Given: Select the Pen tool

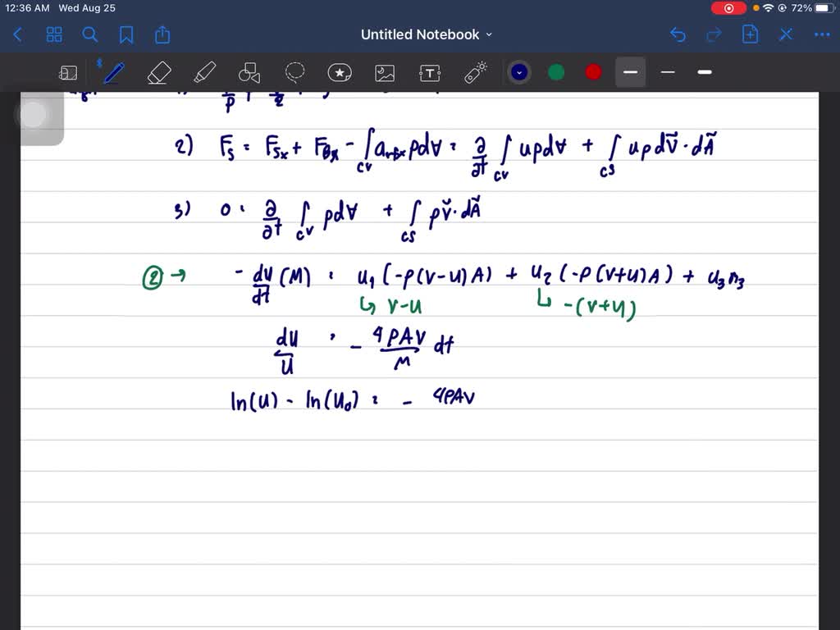Looking at the screenshot, I should tap(113, 73).
